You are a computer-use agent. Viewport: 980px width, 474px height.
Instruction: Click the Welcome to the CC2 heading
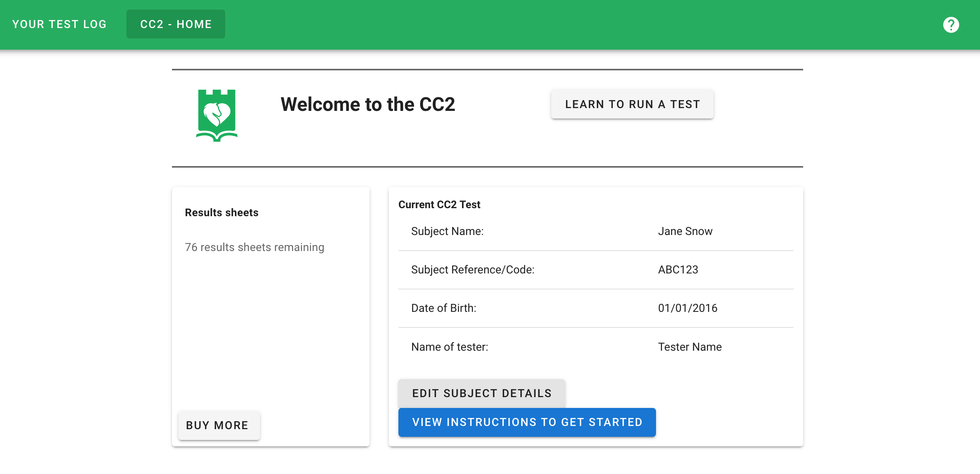pyautogui.click(x=368, y=104)
